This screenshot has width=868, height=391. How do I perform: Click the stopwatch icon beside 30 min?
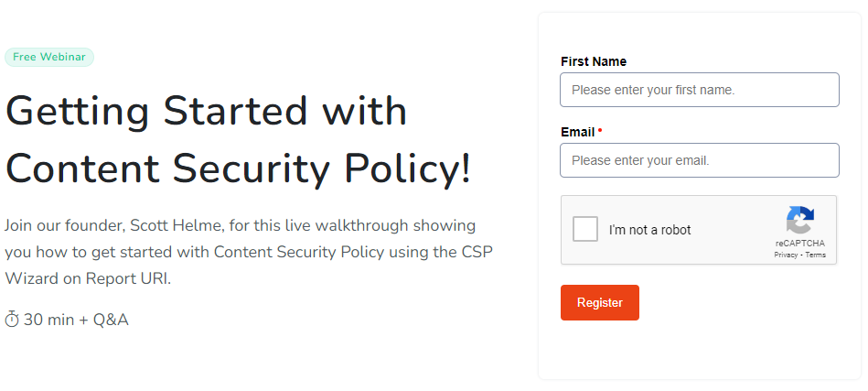(12, 320)
